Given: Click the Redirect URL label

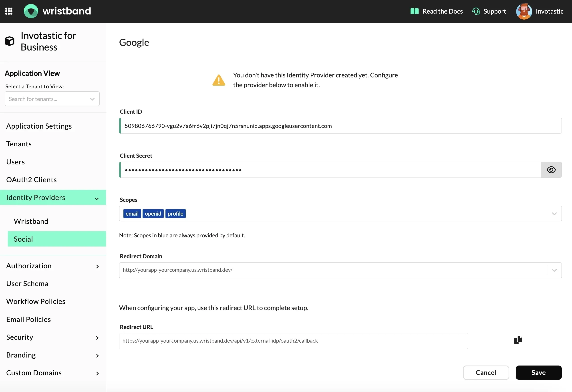Looking at the screenshot, I should [136, 327].
